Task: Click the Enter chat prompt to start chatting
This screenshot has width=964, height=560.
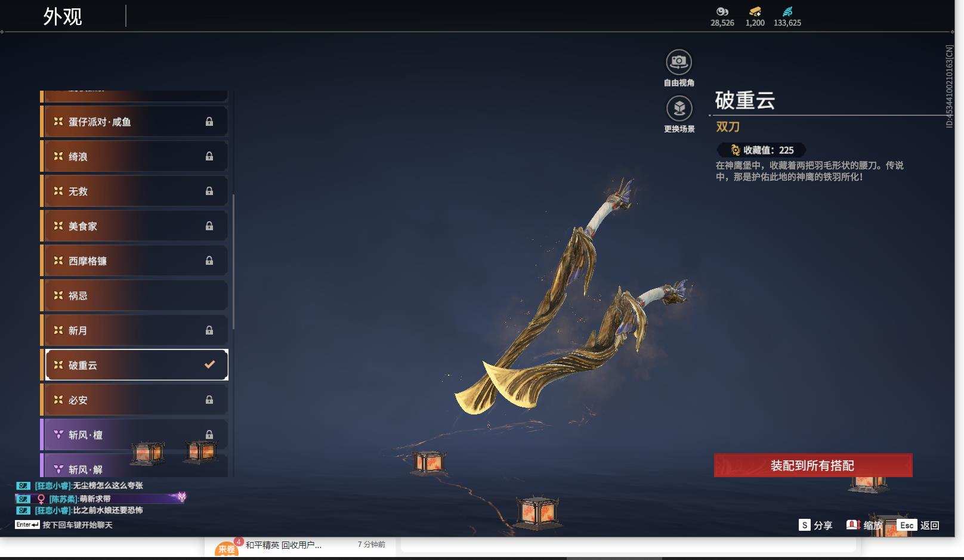Action: 64,525
